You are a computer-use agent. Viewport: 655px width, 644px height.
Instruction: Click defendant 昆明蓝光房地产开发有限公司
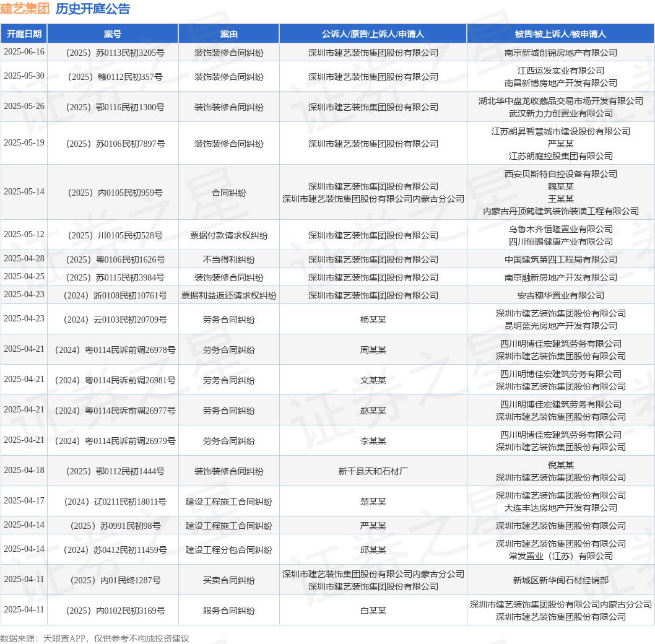[x=561, y=326]
